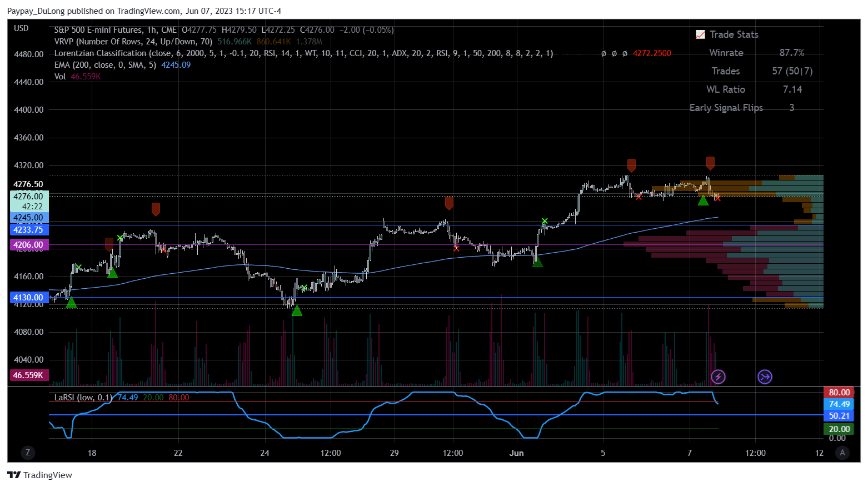
Task: Click the 46.559K volume axis label
Action: click(28, 375)
